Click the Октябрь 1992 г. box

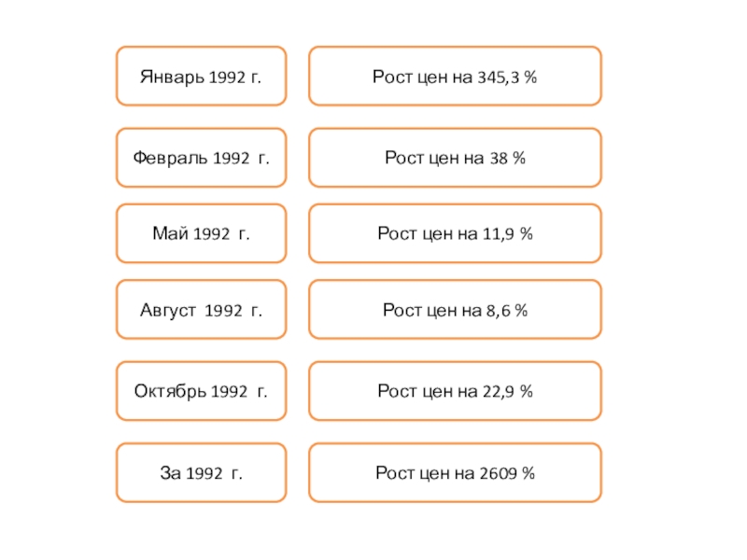201,391
